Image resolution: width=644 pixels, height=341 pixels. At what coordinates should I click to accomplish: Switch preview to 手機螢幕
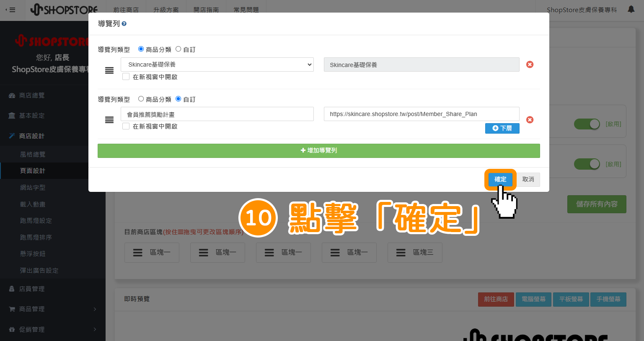[x=608, y=299]
